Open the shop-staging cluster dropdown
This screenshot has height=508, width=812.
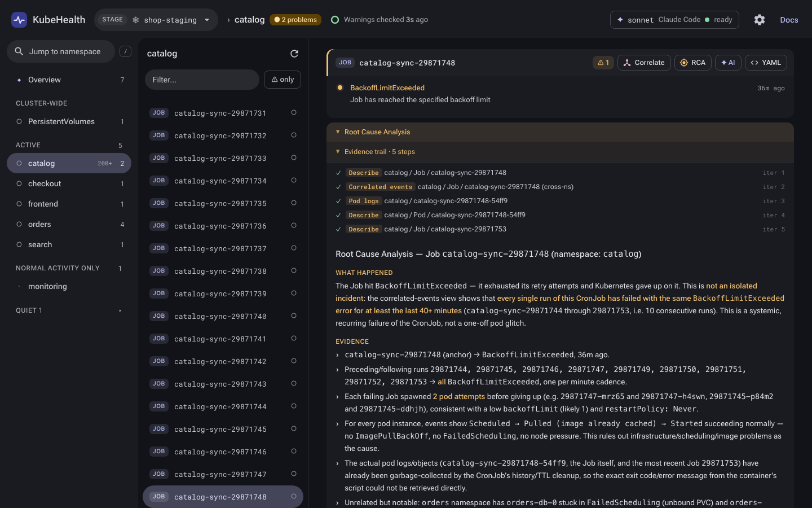pyautogui.click(x=156, y=20)
